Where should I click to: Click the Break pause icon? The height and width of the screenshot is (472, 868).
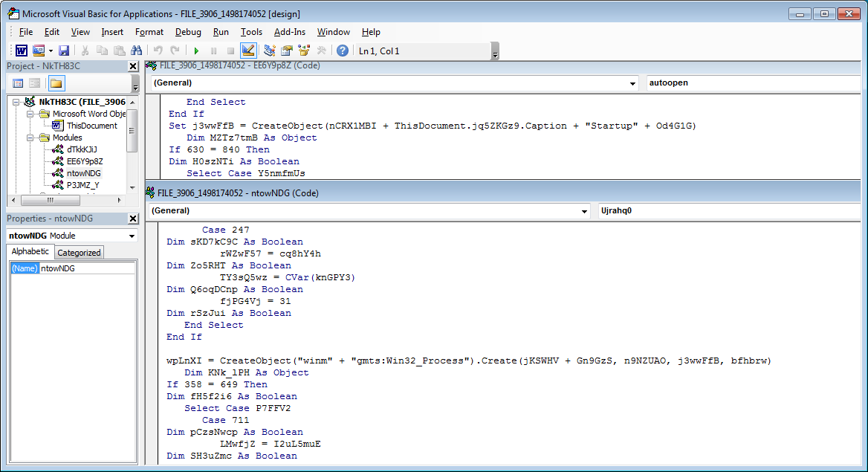click(x=214, y=51)
